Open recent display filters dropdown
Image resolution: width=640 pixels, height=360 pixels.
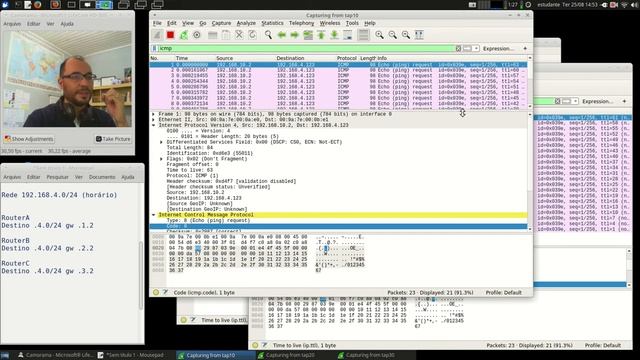476,49
